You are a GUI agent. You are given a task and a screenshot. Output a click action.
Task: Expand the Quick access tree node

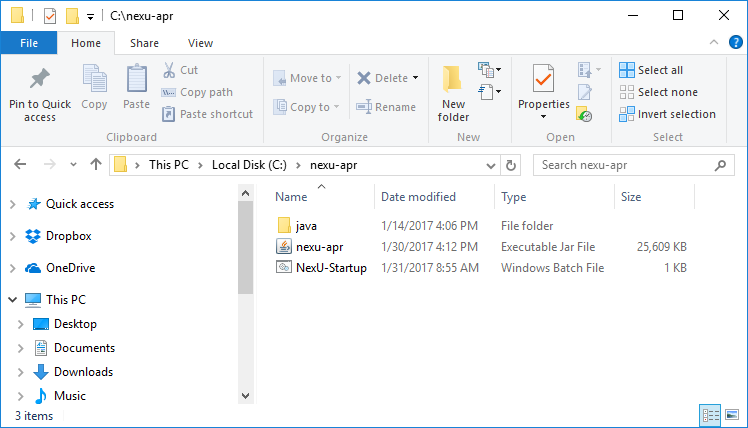12,204
